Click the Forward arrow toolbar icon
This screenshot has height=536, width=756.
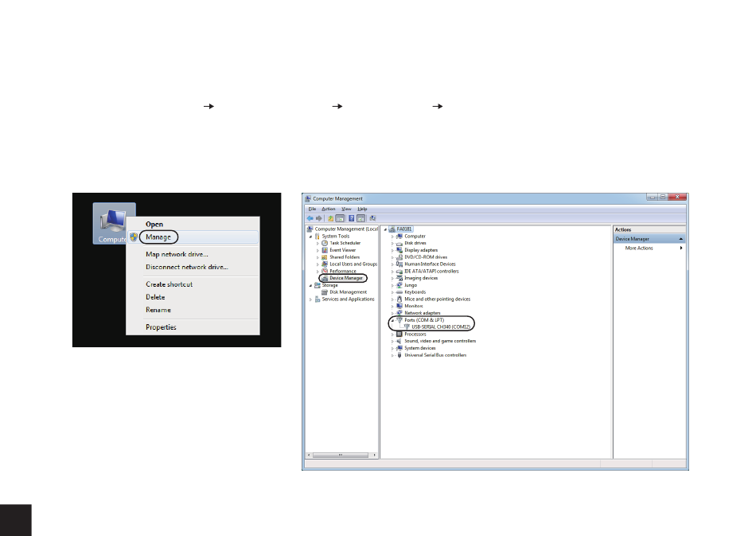tap(318, 218)
